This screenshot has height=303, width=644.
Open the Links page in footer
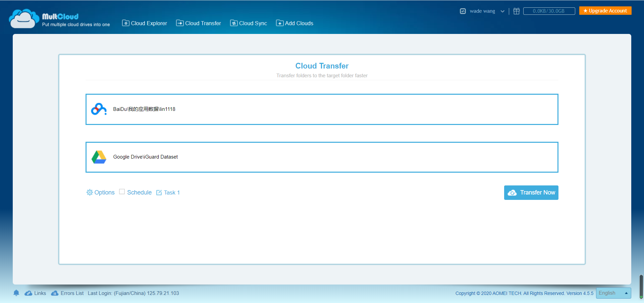(35, 293)
